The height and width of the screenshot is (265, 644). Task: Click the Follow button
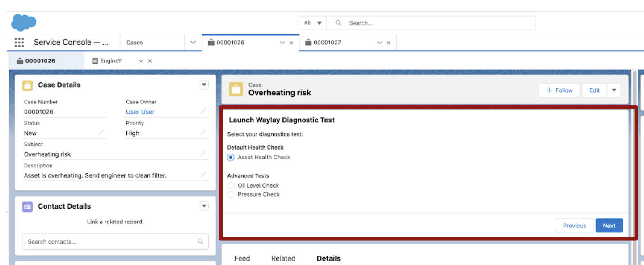(x=559, y=90)
